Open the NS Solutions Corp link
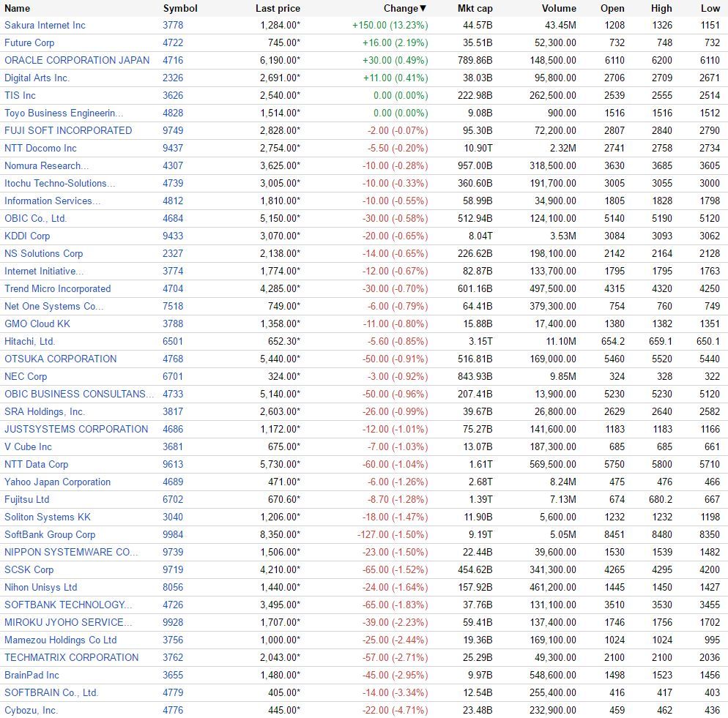Image resolution: width=728 pixels, height=718 pixels. [44, 253]
